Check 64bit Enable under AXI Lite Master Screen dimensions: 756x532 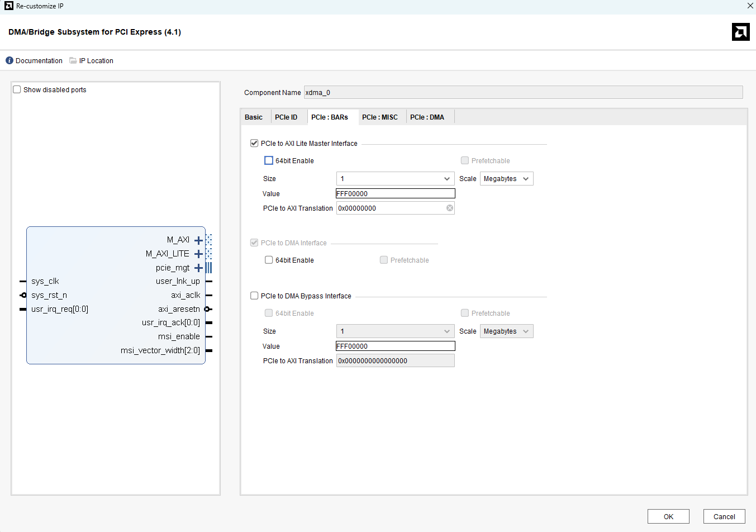pos(269,160)
